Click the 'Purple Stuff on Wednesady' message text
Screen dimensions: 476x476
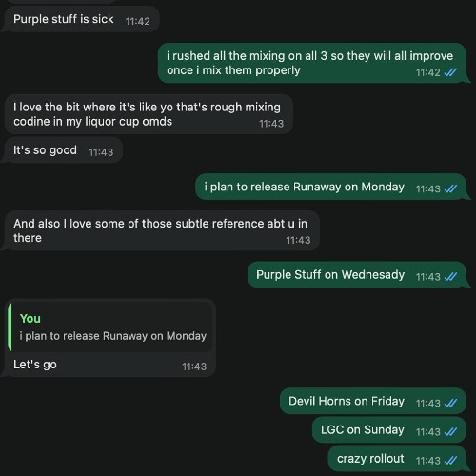click(330, 274)
